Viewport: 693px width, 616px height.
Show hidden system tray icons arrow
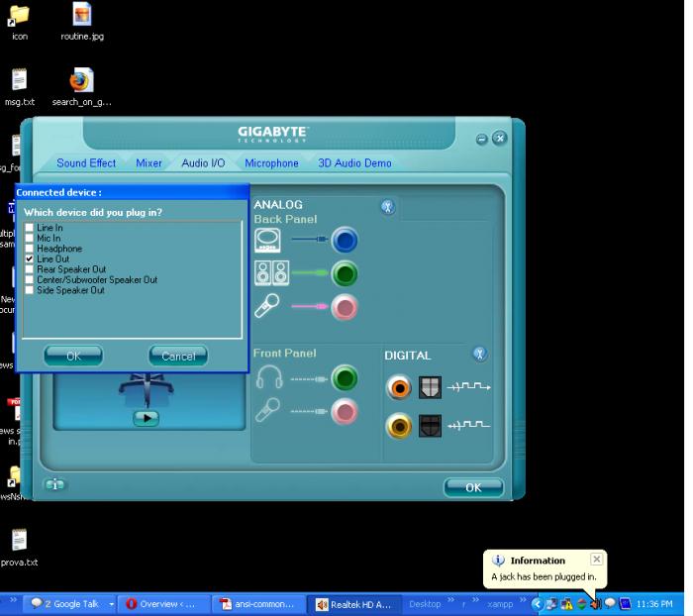click(x=537, y=604)
